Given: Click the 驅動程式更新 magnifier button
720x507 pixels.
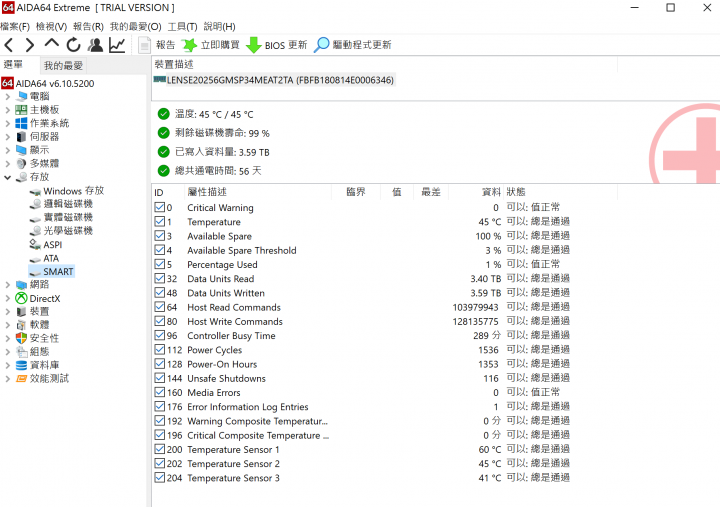Looking at the screenshot, I should coord(353,45).
